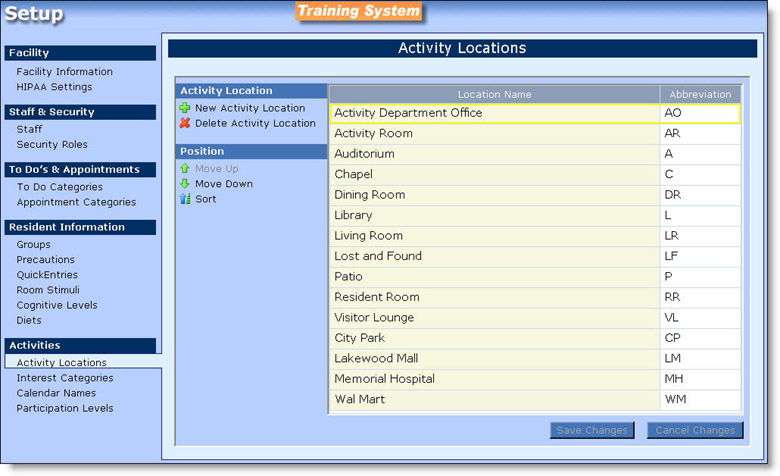Click the green plus New Activity Location icon
The height and width of the screenshot is (476, 780).
point(185,108)
